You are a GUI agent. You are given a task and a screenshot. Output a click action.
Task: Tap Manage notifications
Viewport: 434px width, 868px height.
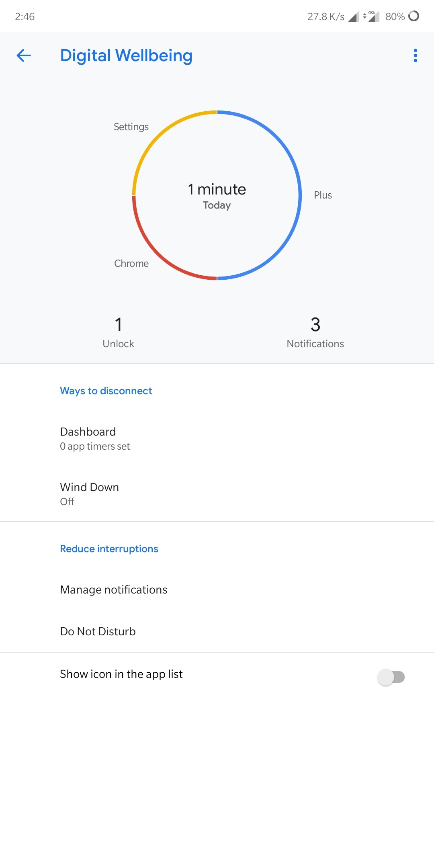tap(114, 590)
